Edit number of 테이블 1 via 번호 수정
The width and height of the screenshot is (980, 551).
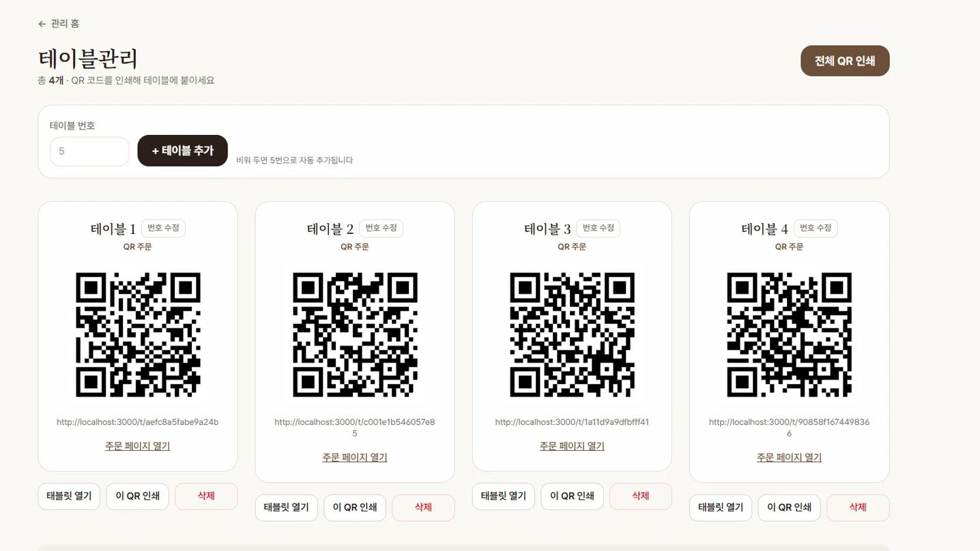click(x=163, y=228)
